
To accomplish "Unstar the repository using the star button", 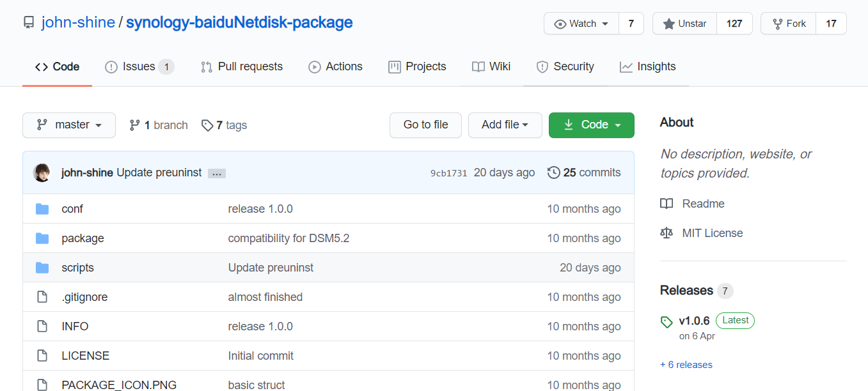I will click(x=684, y=24).
